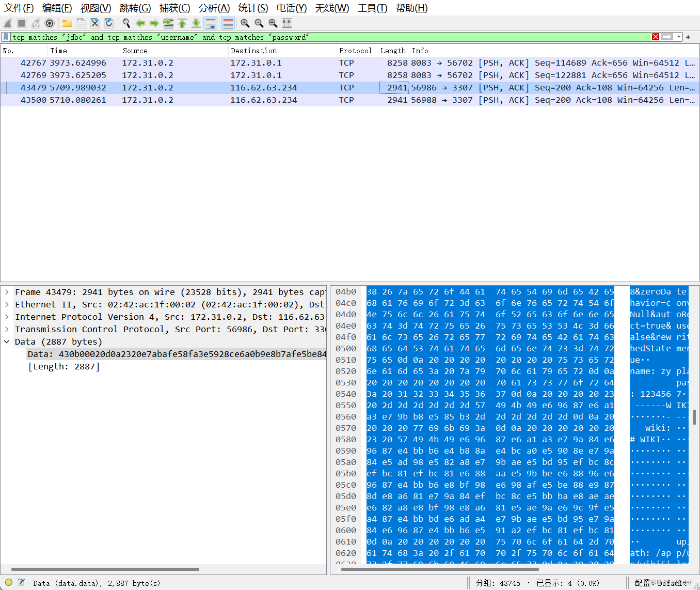This screenshot has height=590, width=700.
Task: Reload the capture file icon
Action: click(109, 23)
